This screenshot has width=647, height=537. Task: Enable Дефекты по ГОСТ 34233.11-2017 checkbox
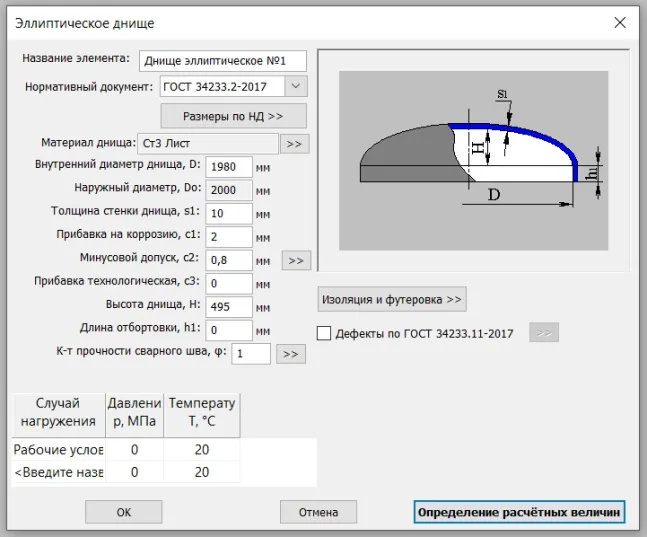pyautogui.click(x=324, y=334)
